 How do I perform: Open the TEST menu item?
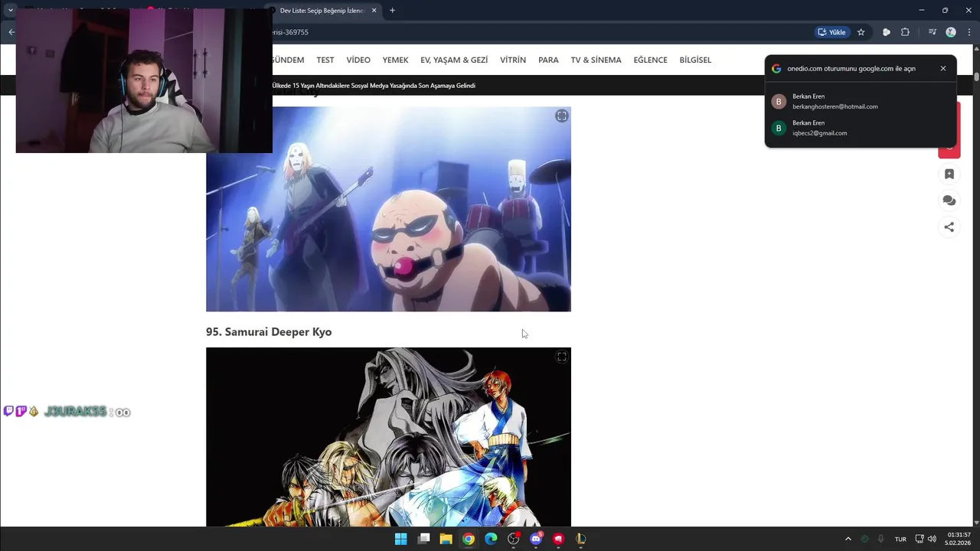[x=325, y=60]
